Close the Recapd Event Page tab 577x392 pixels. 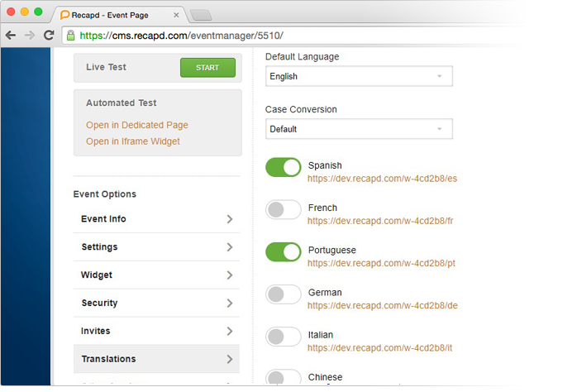pos(176,15)
